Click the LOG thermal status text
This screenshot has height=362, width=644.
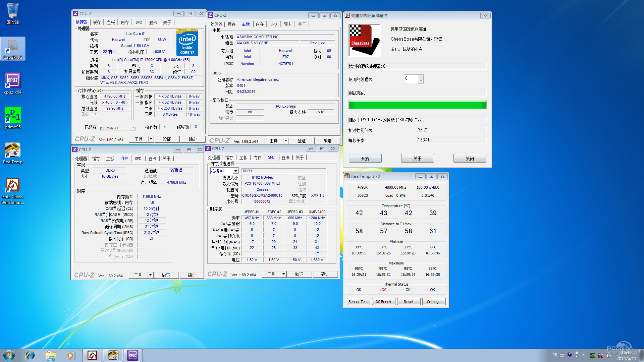pos(383,290)
